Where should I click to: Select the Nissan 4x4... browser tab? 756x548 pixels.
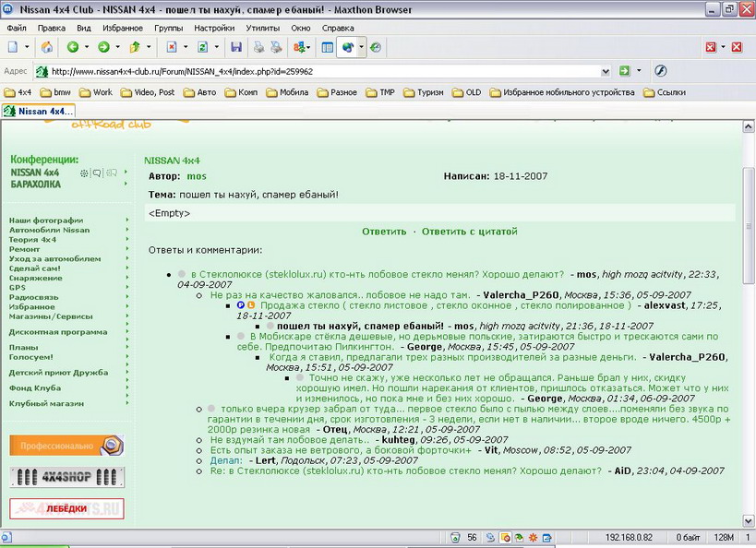tap(39, 111)
